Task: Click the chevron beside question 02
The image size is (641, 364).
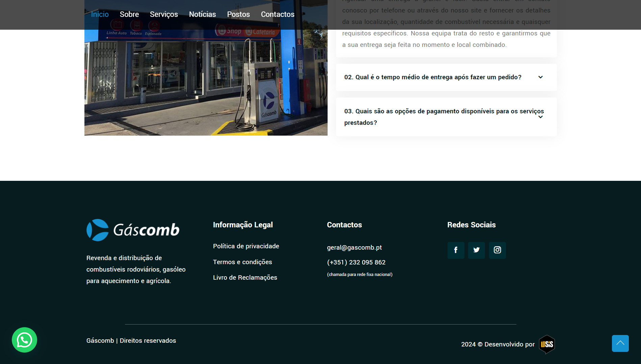Action: [x=540, y=77]
